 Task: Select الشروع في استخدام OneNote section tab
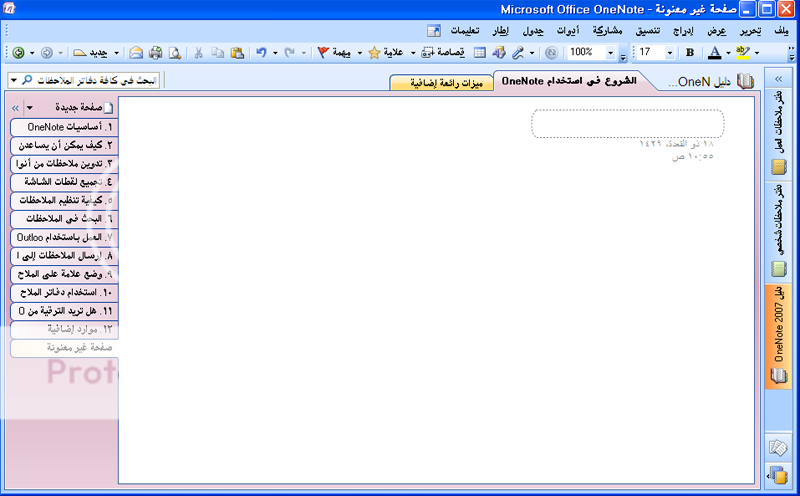[x=569, y=81]
